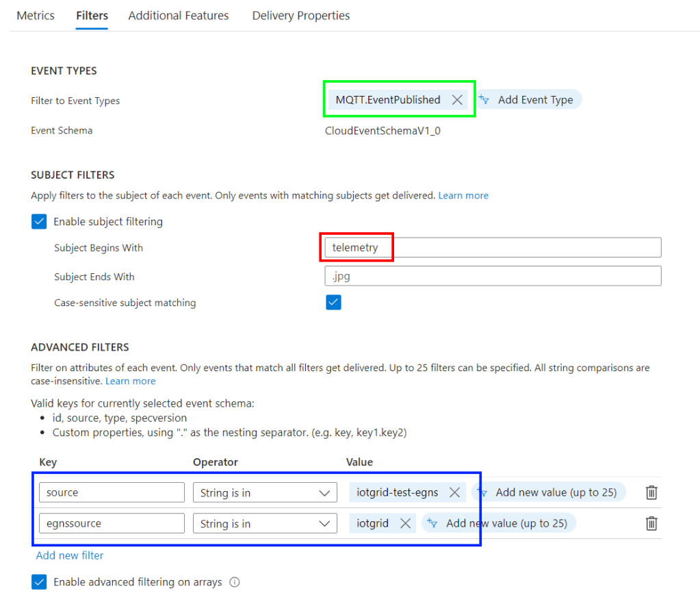Uncheck Case-sensitive subject matching
This screenshot has width=700, height=604.
point(333,303)
